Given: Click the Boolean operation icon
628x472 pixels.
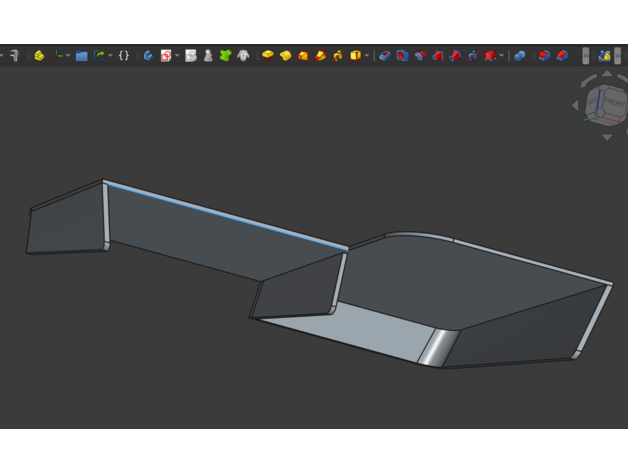Looking at the screenshot, I should [520, 56].
